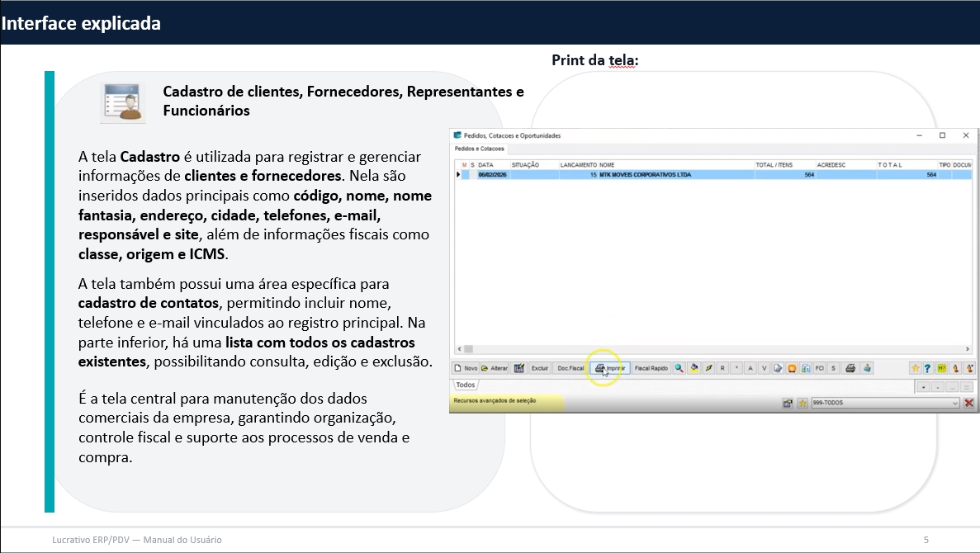Click the minus button at right of Todos row
This screenshot has width=980, height=553.
point(937,386)
